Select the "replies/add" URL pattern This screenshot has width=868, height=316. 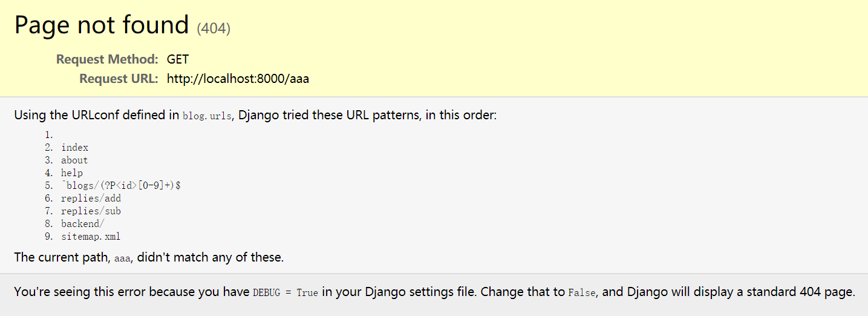coord(91,199)
